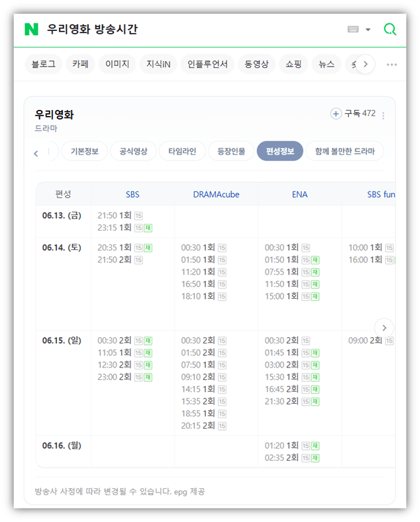Open the 동영상 search tab

pos(257,65)
